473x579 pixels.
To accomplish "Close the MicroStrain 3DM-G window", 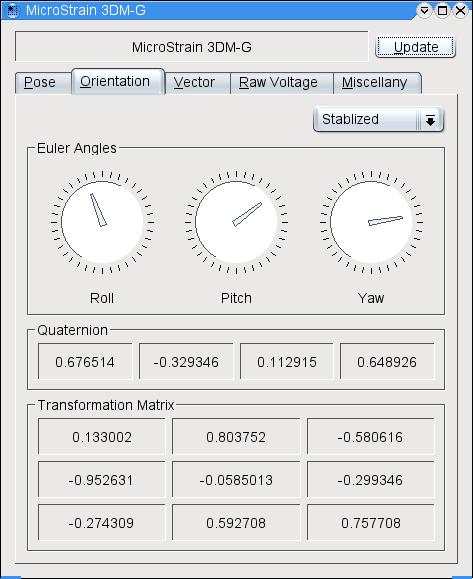I will pos(460,10).
